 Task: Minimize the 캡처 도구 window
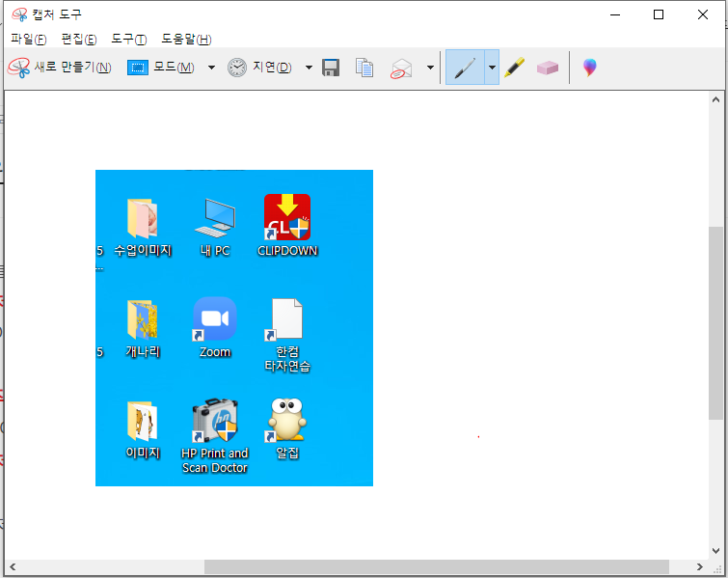click(x=615, y=14)
